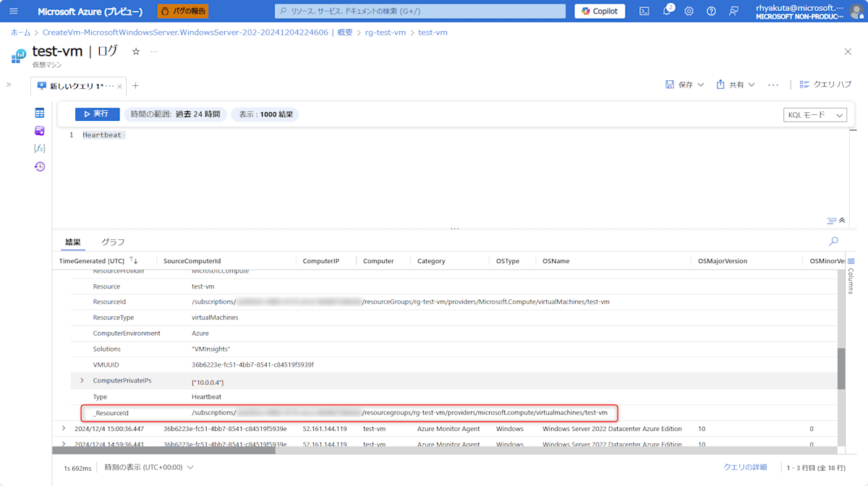Click the account avatar picture
868x486 pixels.
[x=856, y=11]
